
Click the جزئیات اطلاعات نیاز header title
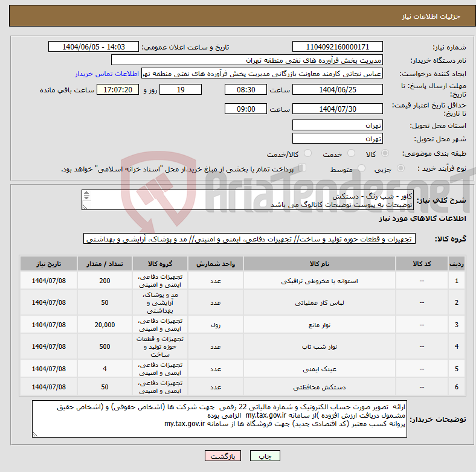coord(431,16)
